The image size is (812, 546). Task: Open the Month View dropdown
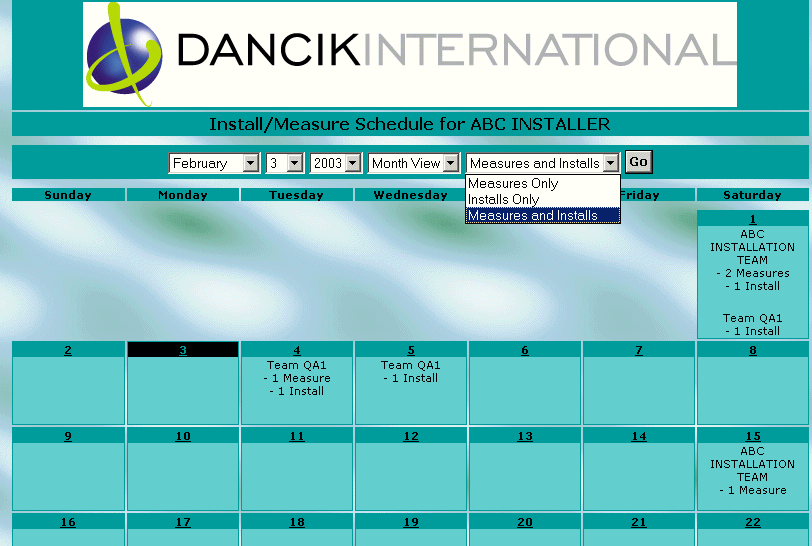point(413,163)
